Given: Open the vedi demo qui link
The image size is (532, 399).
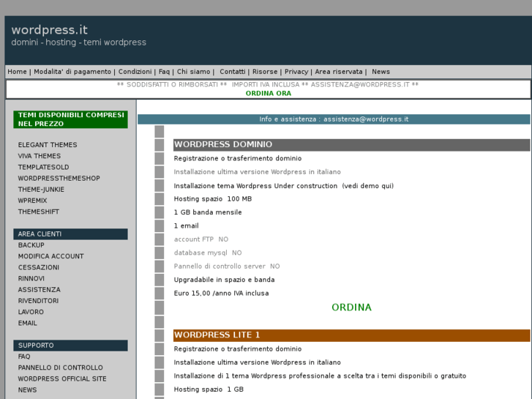Looking at the screenshot, I should click(368, 186).
